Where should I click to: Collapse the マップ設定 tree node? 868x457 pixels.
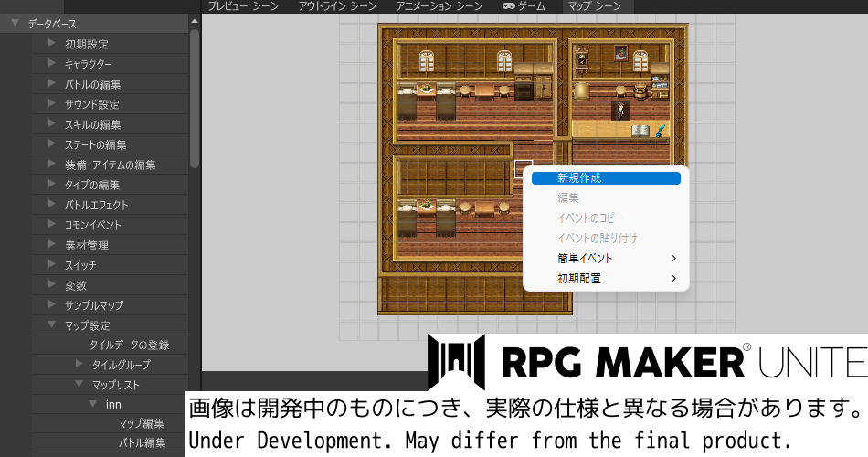[x=51, y=325]
